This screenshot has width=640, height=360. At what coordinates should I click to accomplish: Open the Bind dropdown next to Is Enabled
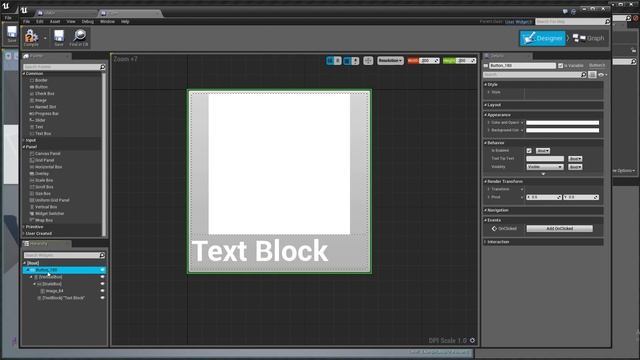click(542, 151)
